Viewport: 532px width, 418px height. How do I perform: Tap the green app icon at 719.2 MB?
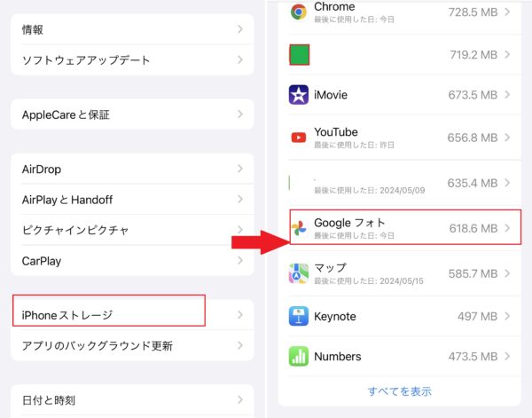tap(300, 54)
